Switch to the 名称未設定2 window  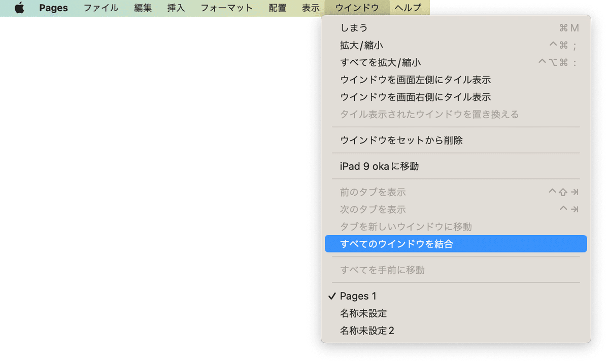click(x=456, y=331)
